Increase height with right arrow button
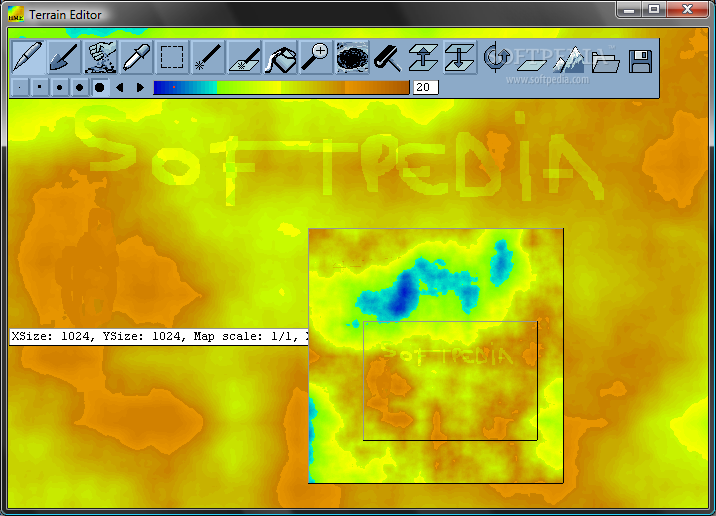The width and height of the screenshot is (716, 516). coord(140,87)
